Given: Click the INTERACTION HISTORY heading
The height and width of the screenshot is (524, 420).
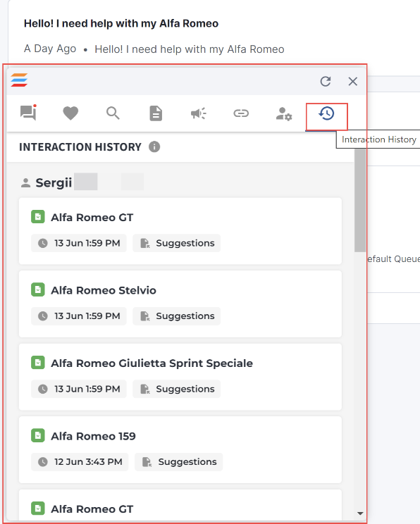Looking at the screenshot, I should (80, 147).
